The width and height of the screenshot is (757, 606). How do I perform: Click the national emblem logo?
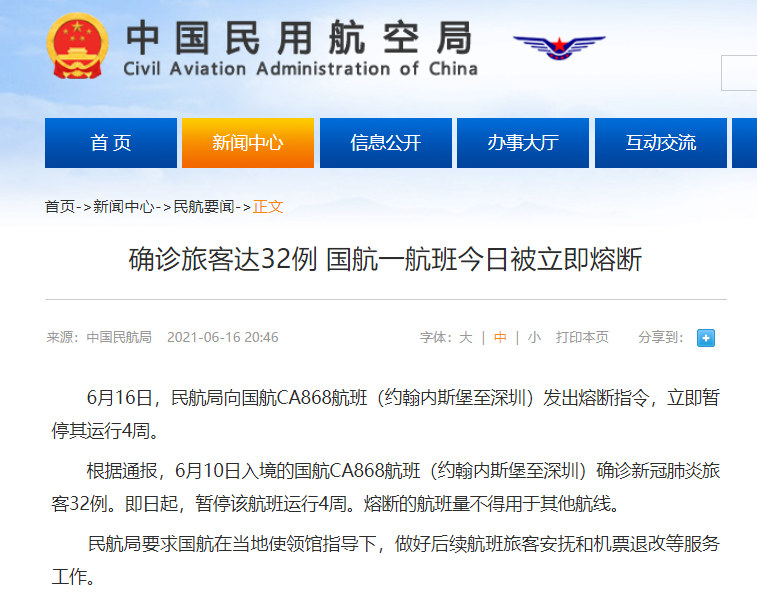77,46
